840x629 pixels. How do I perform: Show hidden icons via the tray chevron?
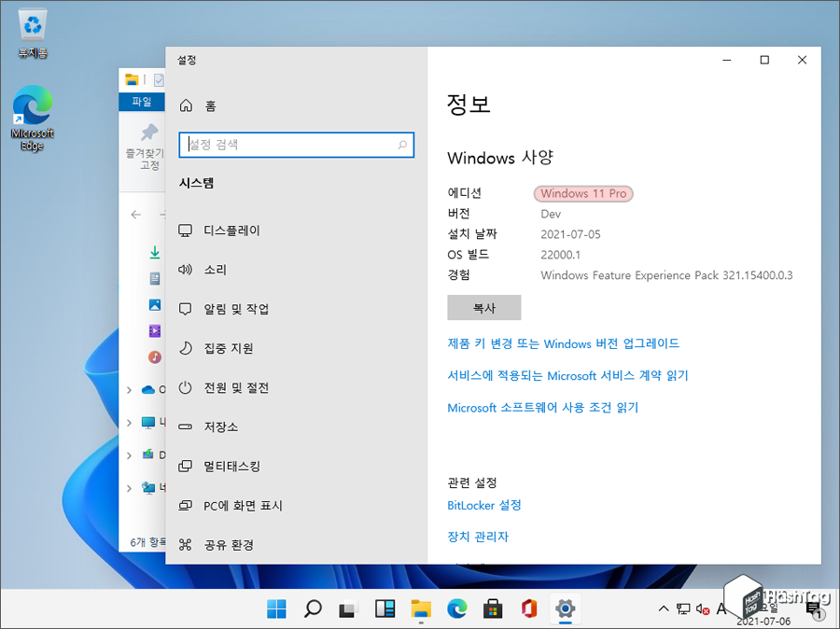pyautogui.click(x=664, y=608)
